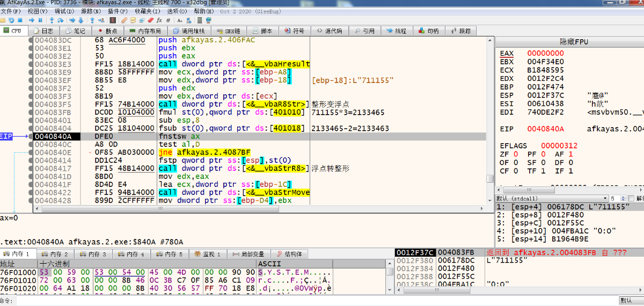Open the command bar 默认 dropdown
This screenshot has height=306, width=644.
[631, 301]
